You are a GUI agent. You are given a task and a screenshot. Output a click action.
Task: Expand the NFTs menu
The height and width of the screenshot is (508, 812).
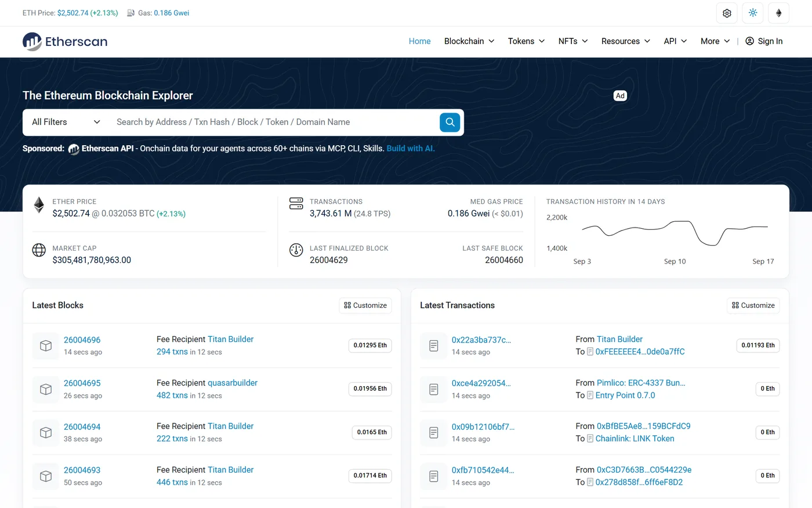pos(573,41)
